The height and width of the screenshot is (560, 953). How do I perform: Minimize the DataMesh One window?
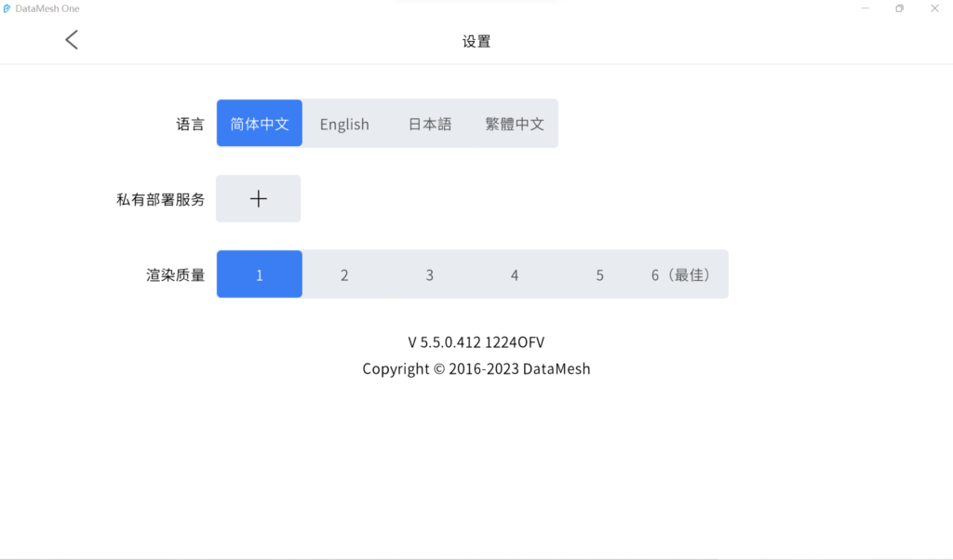pyautogui.click(x=866, y=8)
